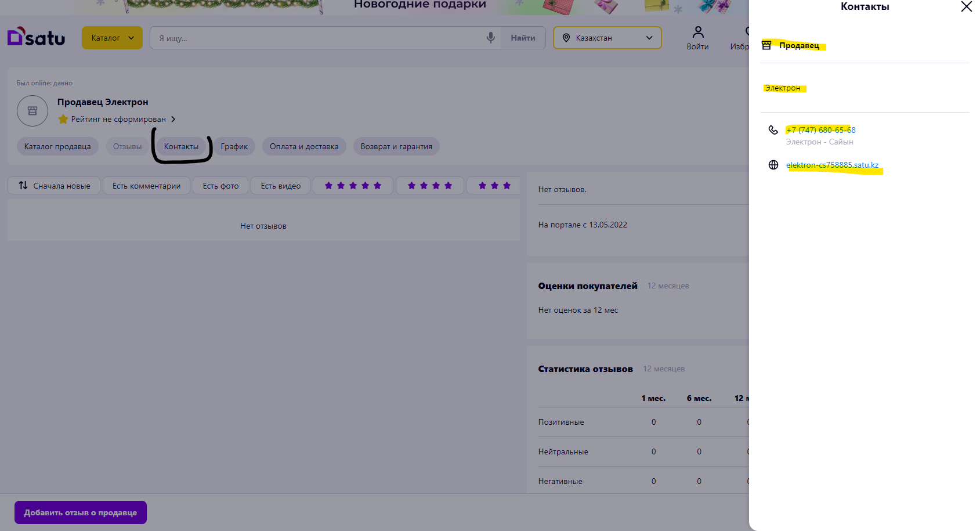Open the Каталог продавца tab
Image resolution: width=980 pixels, height=531 pixels.
coord(57,146)
